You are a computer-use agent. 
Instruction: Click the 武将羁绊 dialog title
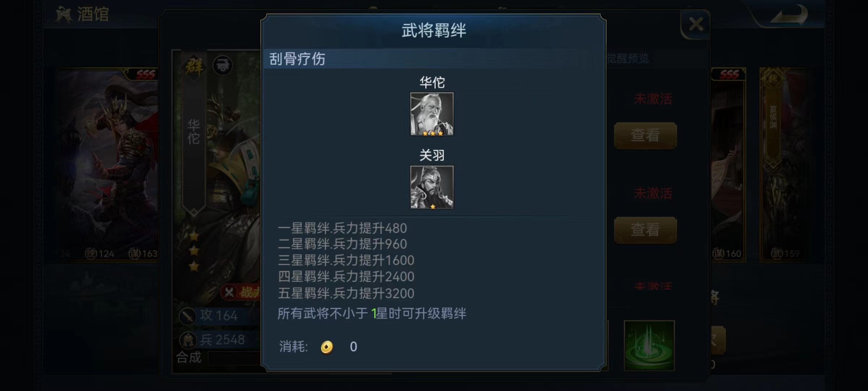tap(434, 30)
